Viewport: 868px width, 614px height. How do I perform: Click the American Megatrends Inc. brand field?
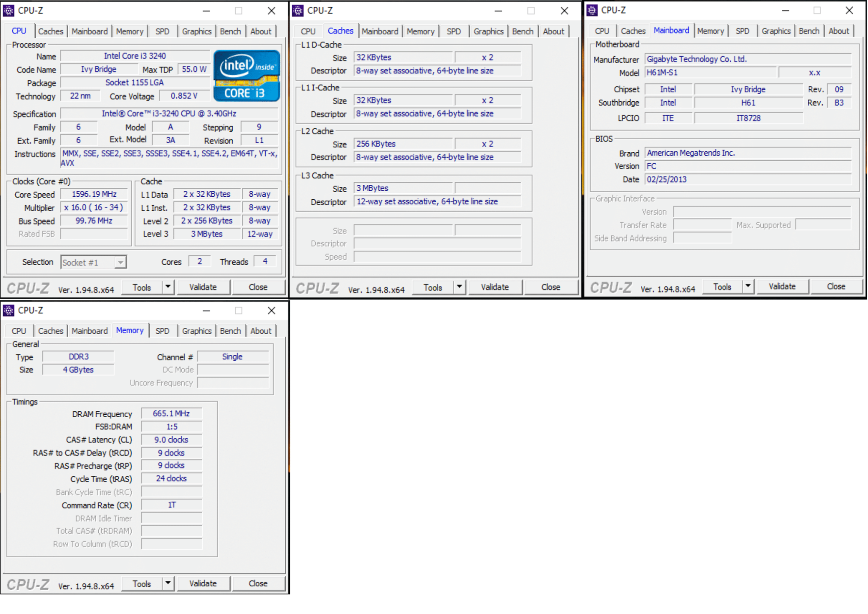748,153
